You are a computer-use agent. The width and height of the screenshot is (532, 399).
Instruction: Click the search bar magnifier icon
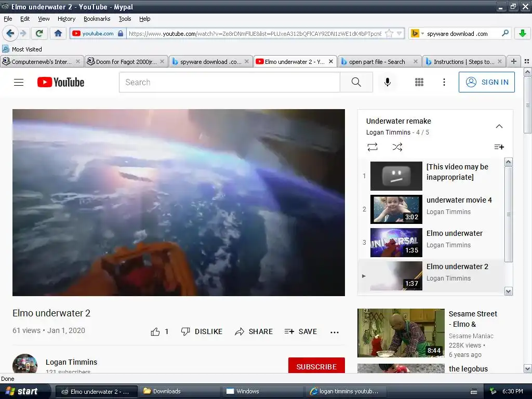[x=505, y=33]
